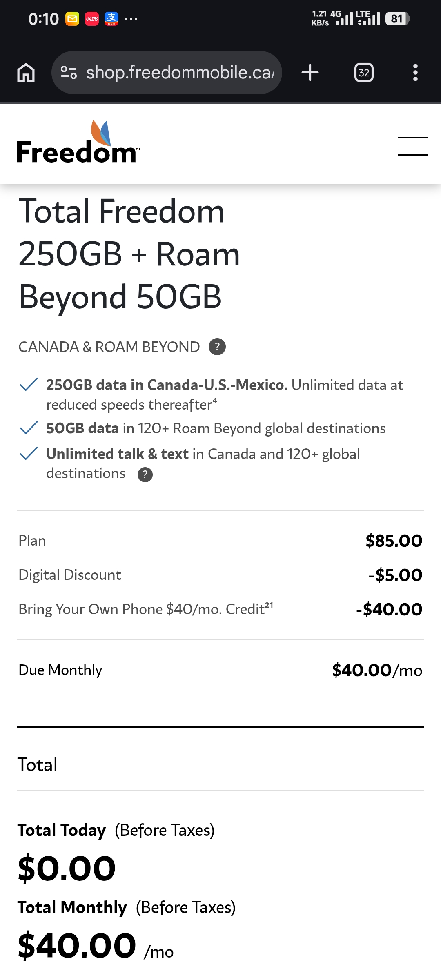Tap help icon next to global destinations
The width and height of the screenshot is (441, 980).
(145, 474)
